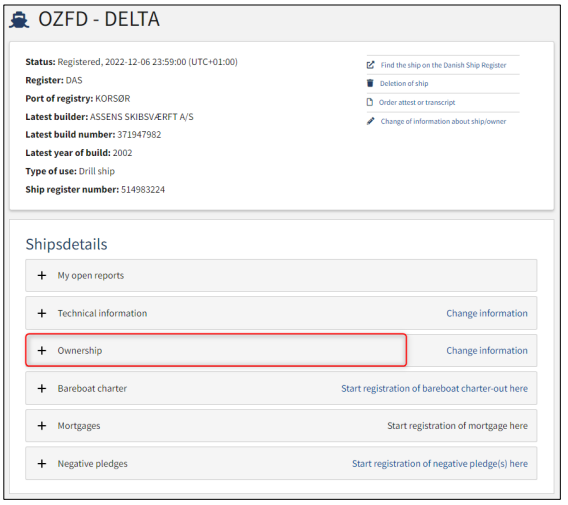Click the external link icon for Danish Ship Register
Image resolution: width=568 pixels, height=505 pixels.
point(370,65)
